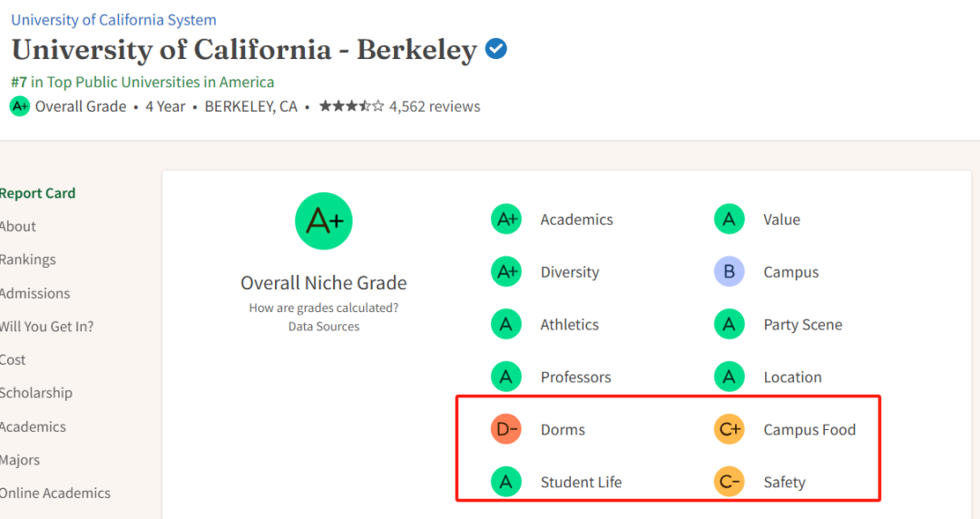Go to the Admissions sidebar section
Screen dimensions: 980x519
tap(35, 293)
